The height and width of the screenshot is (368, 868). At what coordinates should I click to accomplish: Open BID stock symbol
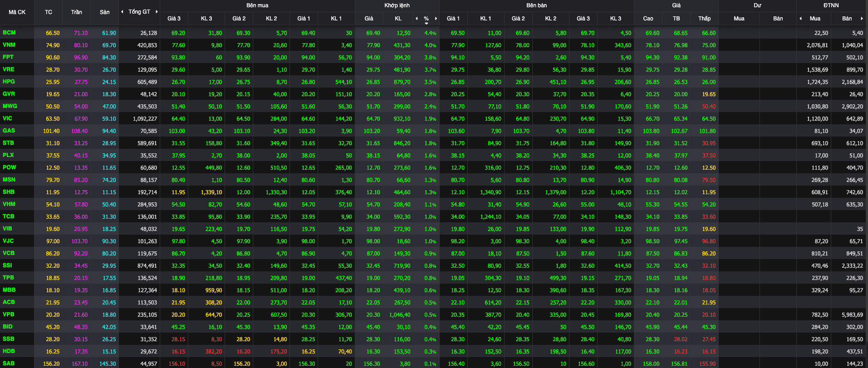coord(8,327)
